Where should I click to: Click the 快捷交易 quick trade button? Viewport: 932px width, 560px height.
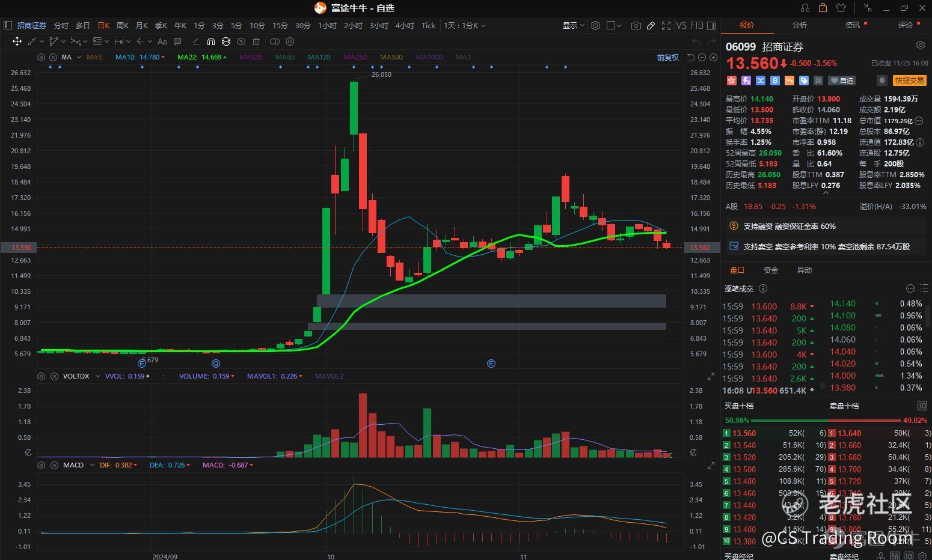[x=909, y=81]
